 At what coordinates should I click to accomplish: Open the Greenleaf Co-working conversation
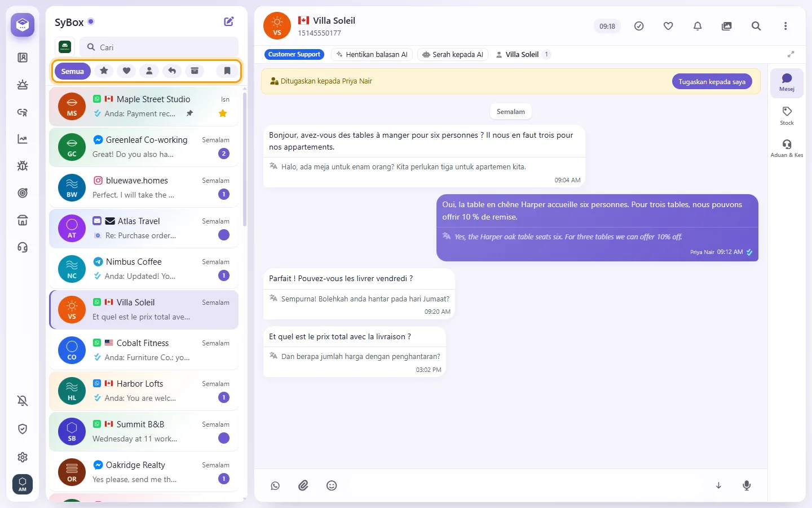144,147
